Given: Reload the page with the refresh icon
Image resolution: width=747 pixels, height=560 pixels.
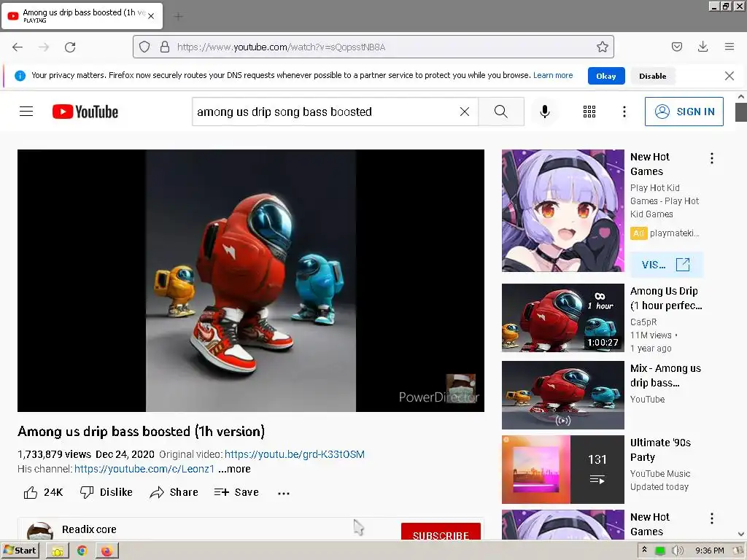Looking at the screenshot, I should pos(70,47).
